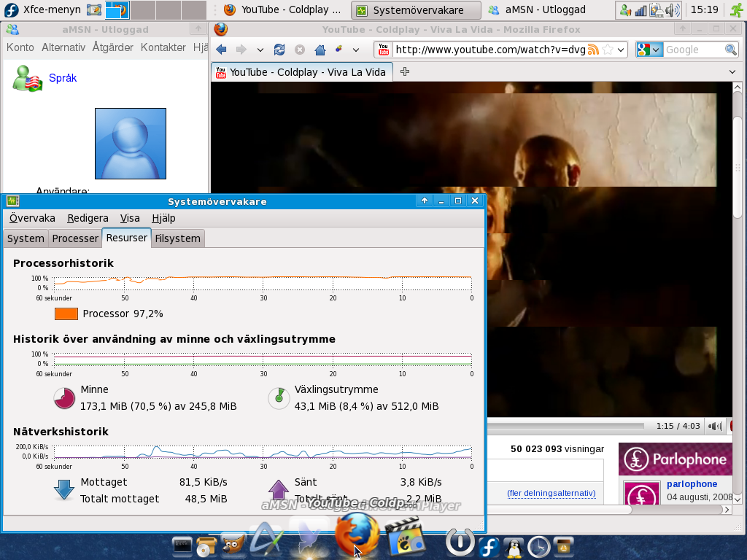Click the battery power tray icon
The image size is (747, 560).
click(x=657, y=10)
